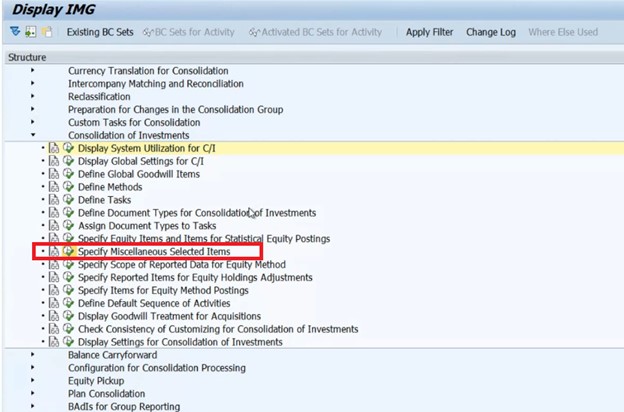Collapse the Consolidation of Investments node

click(x=33, y=135)
